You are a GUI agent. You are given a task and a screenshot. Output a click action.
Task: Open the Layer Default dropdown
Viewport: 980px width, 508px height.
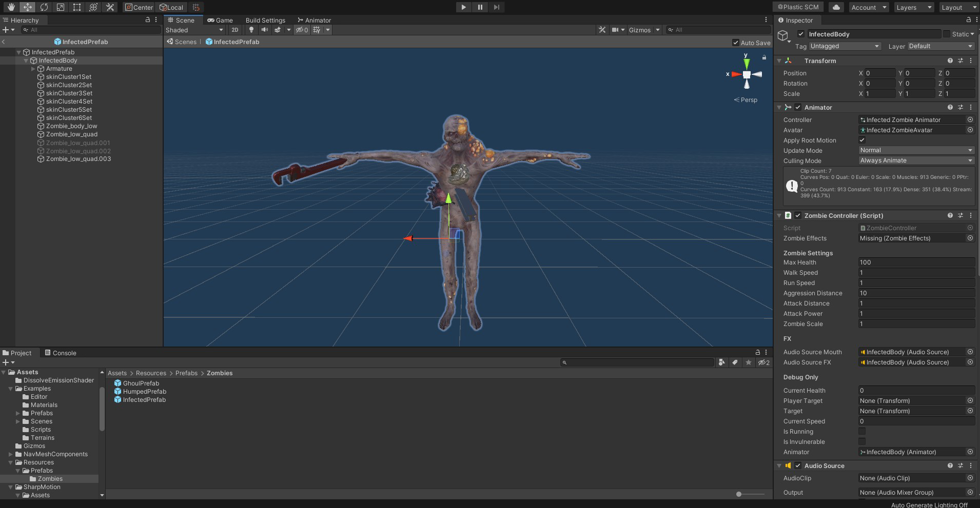tap(941, 46)
